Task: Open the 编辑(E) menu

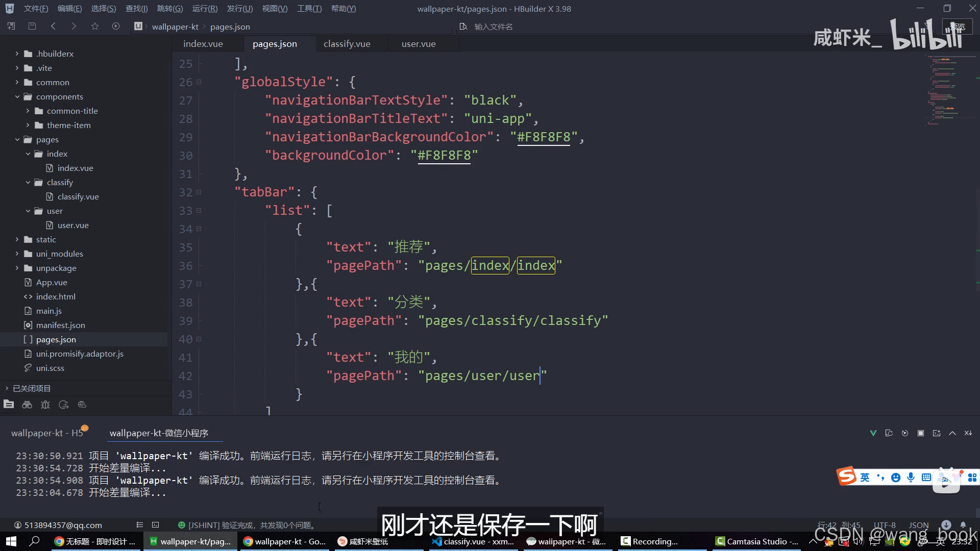Action: pyautogui.click(x=69, y=9)
